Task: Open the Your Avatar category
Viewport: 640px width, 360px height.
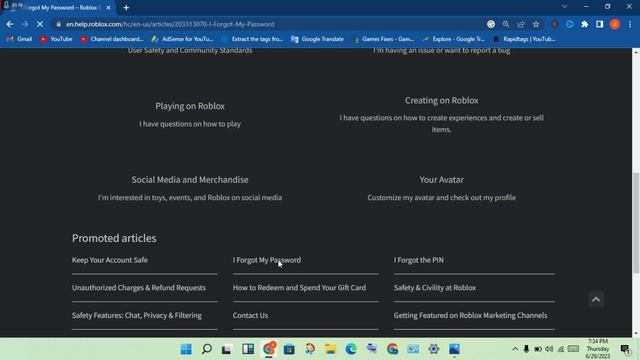Action: point(442,180)
